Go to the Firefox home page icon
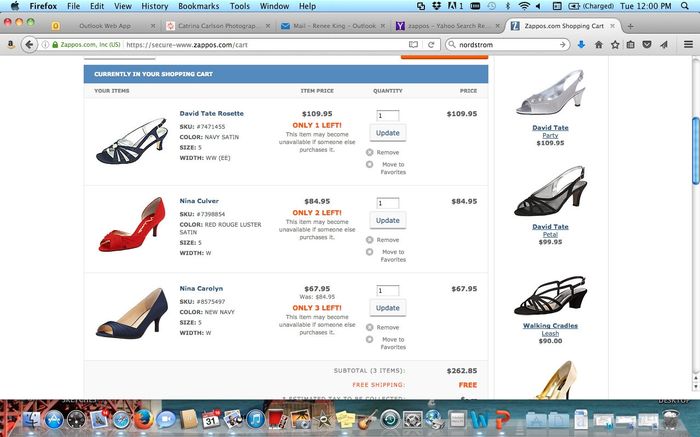 (598, 44)
